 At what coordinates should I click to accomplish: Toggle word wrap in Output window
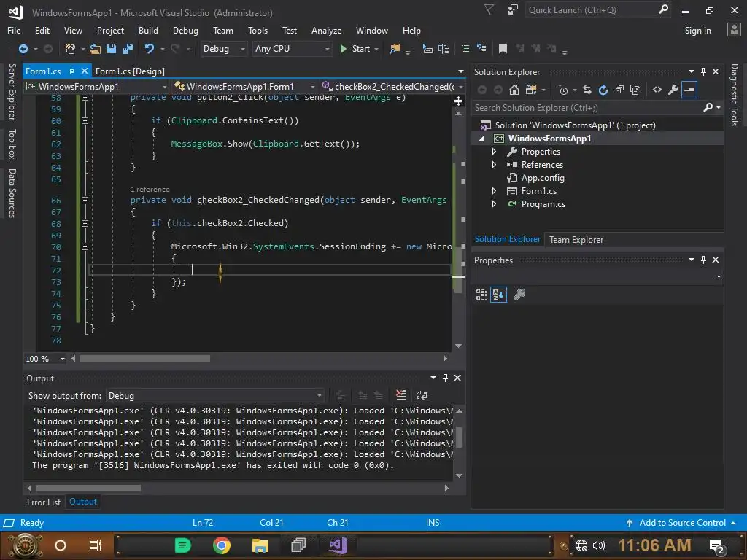pos(422,395)
